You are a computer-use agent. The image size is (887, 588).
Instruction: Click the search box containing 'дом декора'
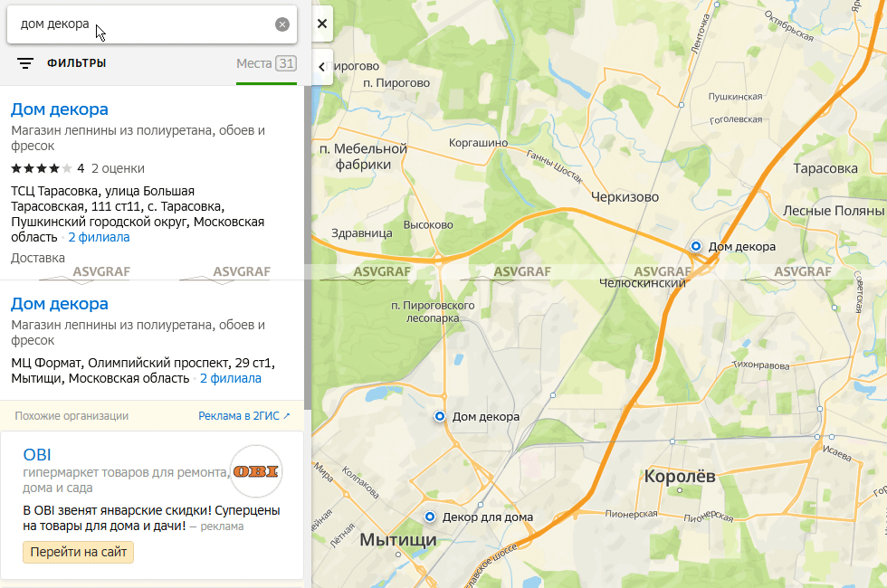coord(152,24)
